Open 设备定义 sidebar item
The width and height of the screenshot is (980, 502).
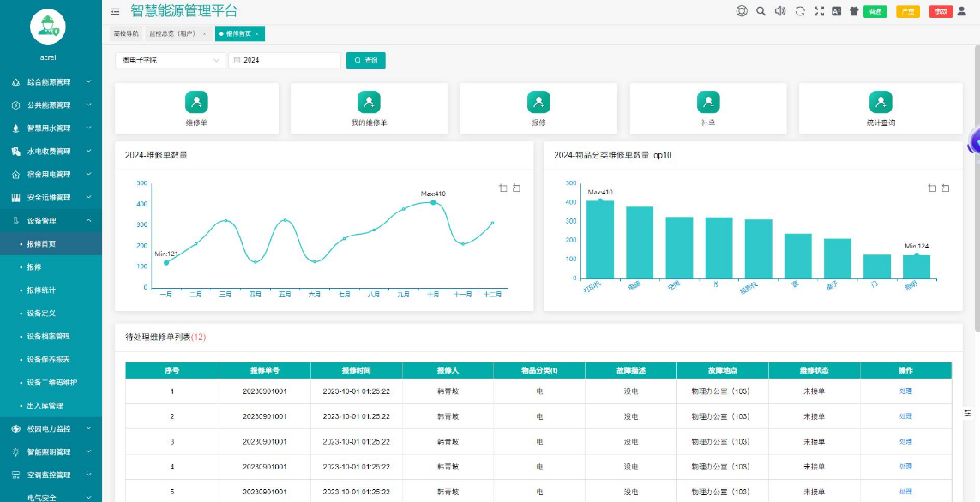(51, 313)
